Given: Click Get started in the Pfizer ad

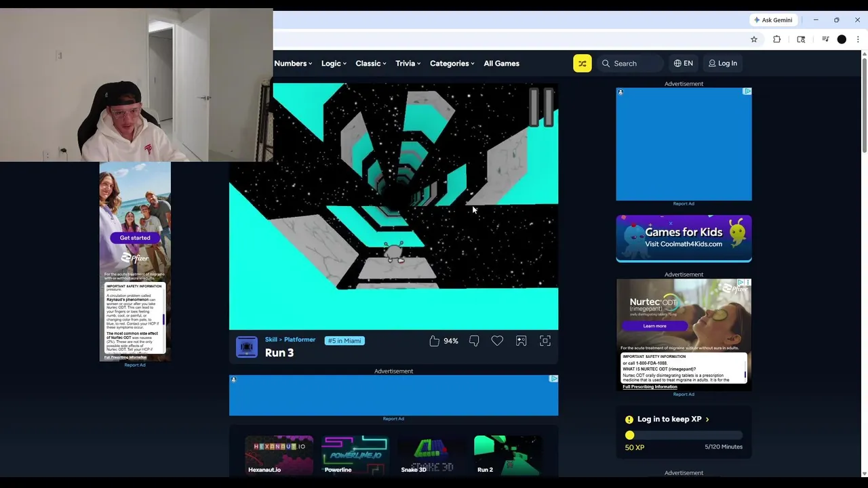Looking at the screenshot, I should (135, 238).
